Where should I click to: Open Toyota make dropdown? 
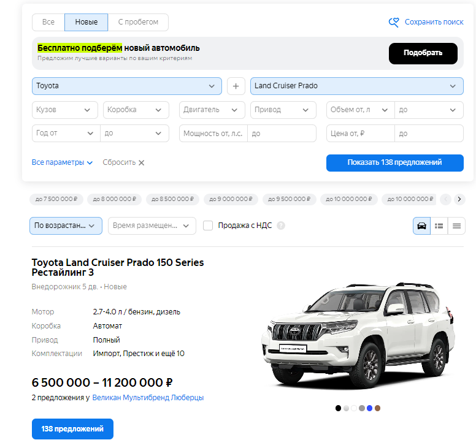pos(127,86)
